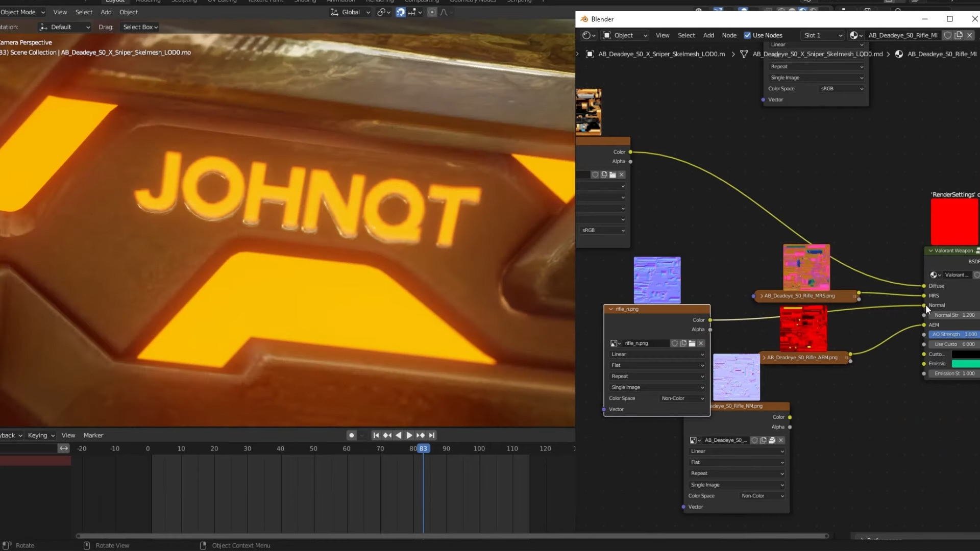Image resolution: width=980 pixels, height=551 pixels.
Task: Uncheck the Use Nodes checkbox
Action: (x=747, y=35)
